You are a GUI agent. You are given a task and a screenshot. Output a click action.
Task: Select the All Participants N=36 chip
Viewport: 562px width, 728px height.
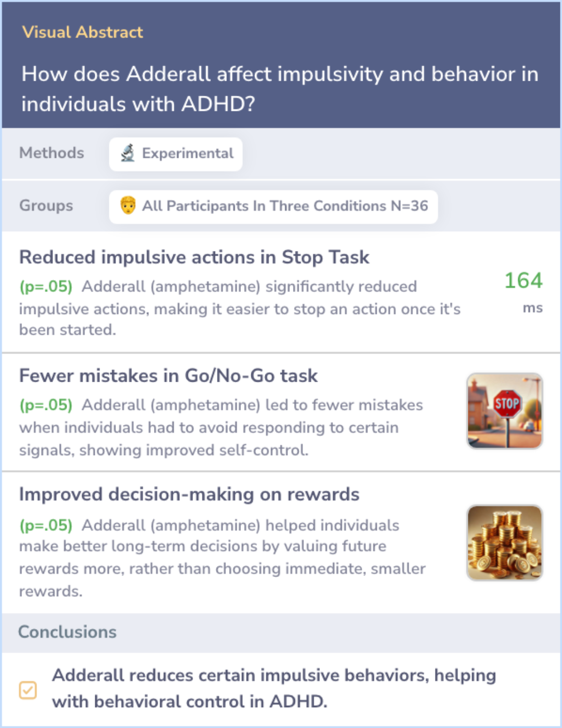point(273,207)
